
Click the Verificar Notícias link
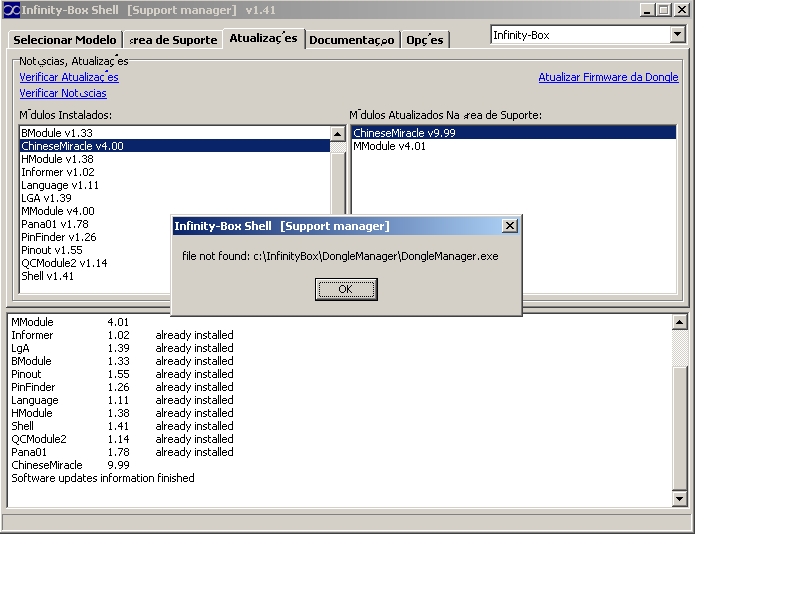pyautogui.click(x=63, y=93)
